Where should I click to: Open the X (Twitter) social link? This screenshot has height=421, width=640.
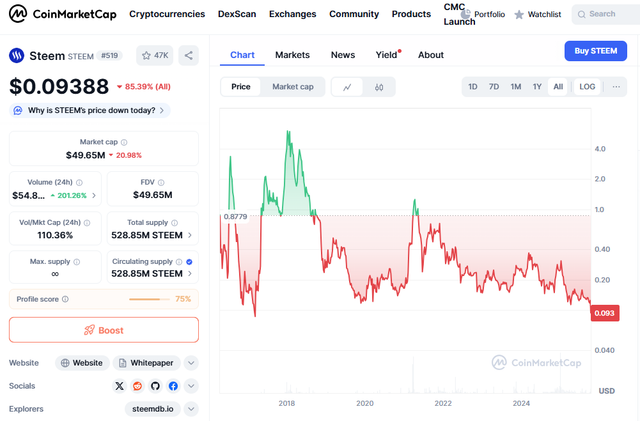click(x=121, y=385)
